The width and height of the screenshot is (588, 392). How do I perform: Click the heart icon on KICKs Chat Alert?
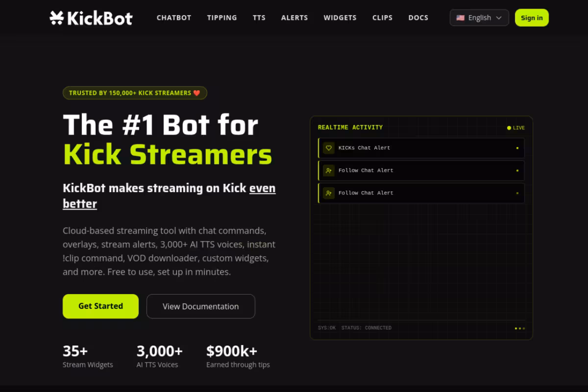point(329,148)
